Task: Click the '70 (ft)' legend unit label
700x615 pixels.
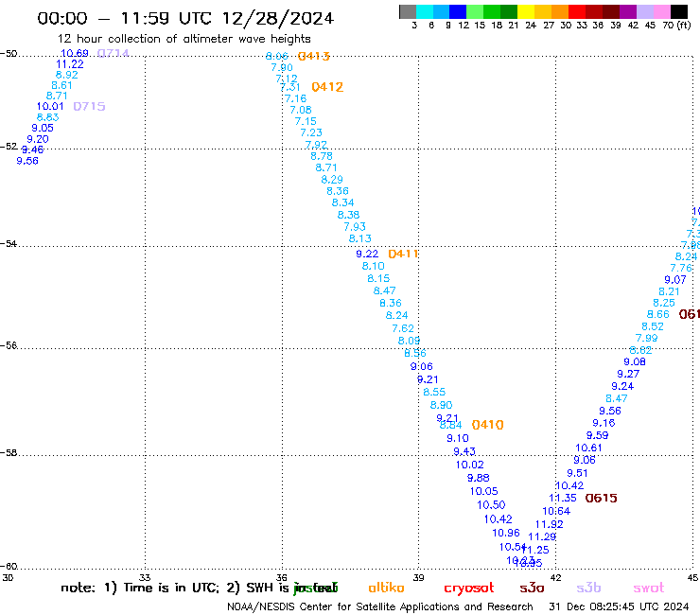Action: 676,26
